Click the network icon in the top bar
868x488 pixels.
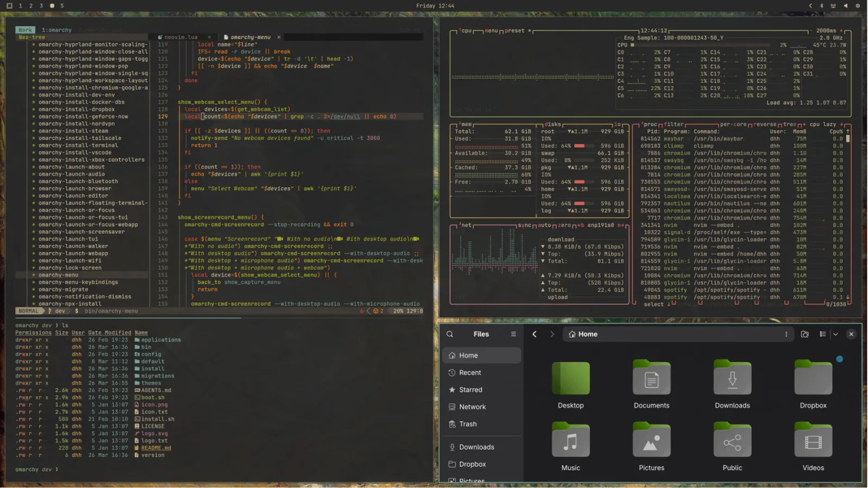[833, 5]
